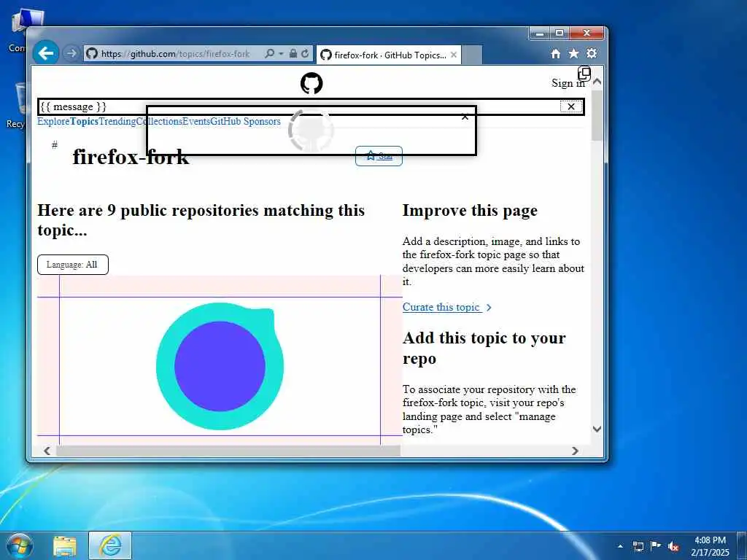Open the GitHub Sponsors navigation link
The image size is (747, 560).
(x=245, y=122)
